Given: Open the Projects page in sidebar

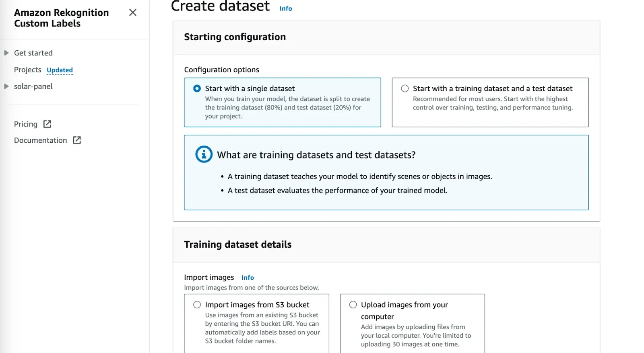Looking at the screenshot, I should click(27, 70).
